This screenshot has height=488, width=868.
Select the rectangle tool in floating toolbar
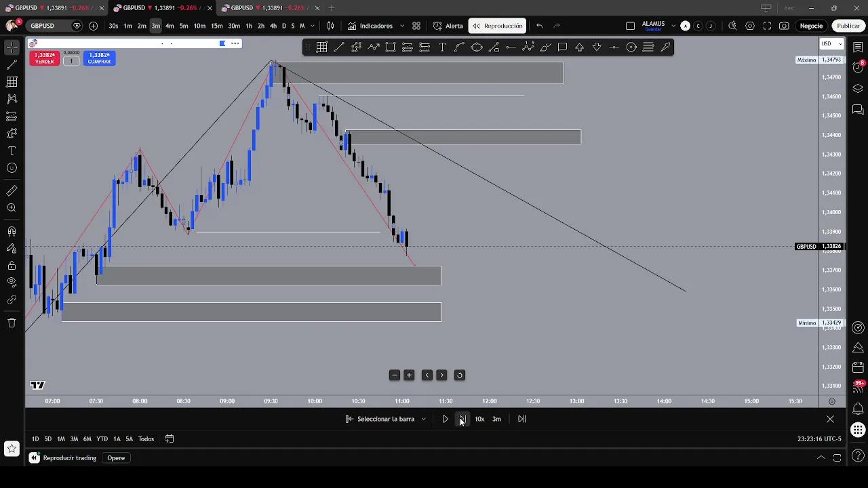[391, 47]
